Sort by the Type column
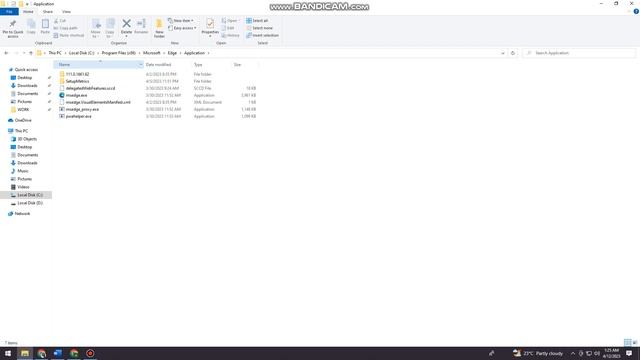 tap(198, 64)
